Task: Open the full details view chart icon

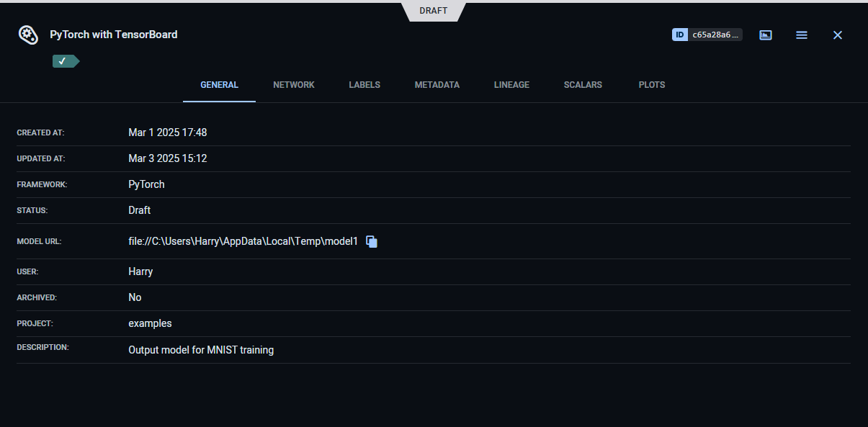Action: [x=766, y=35]
